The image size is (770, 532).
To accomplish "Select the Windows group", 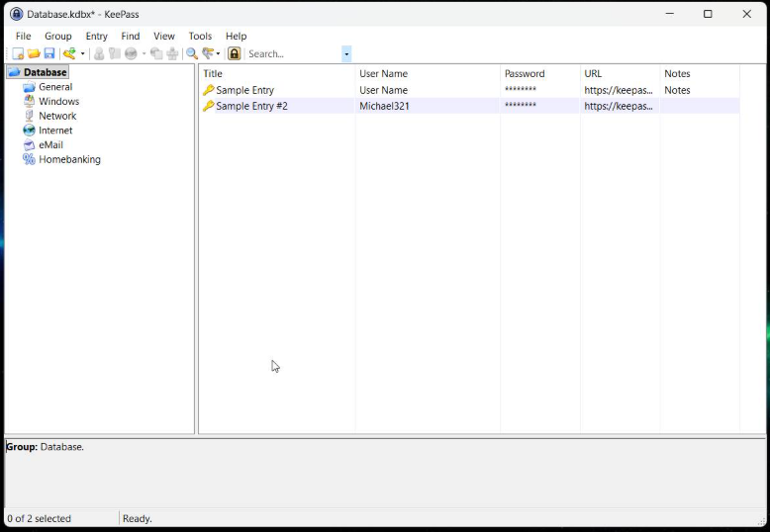I will (59, 101).
